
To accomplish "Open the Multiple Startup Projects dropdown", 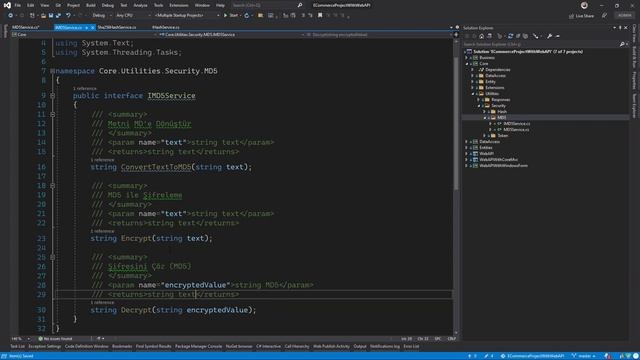I will [x=187, y=16].
